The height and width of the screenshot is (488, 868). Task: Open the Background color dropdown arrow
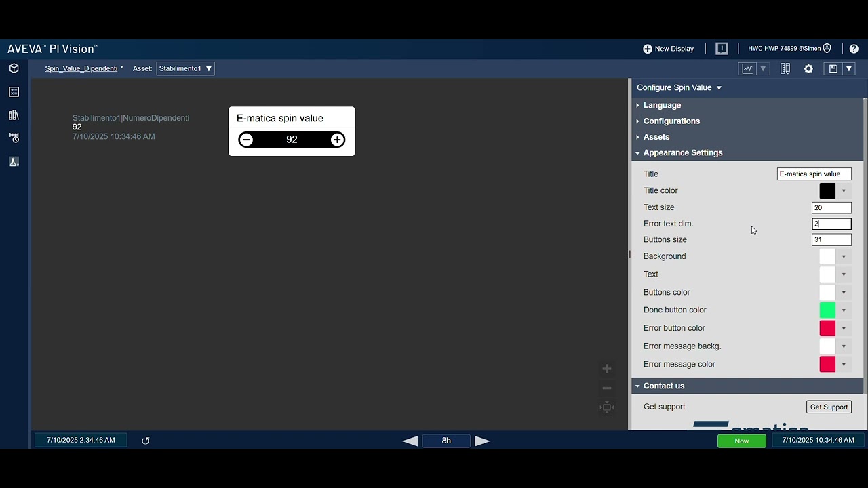(844, 256)
